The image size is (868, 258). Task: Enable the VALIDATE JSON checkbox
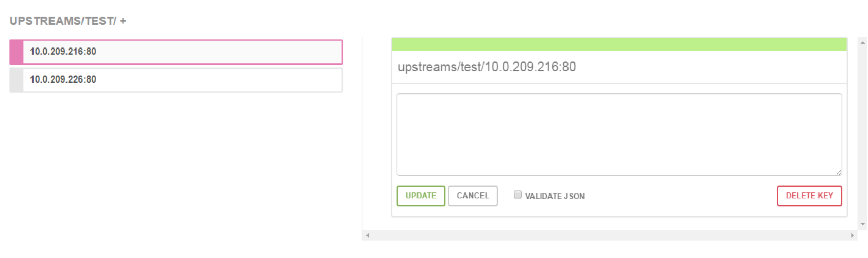(x=518, y=195)
